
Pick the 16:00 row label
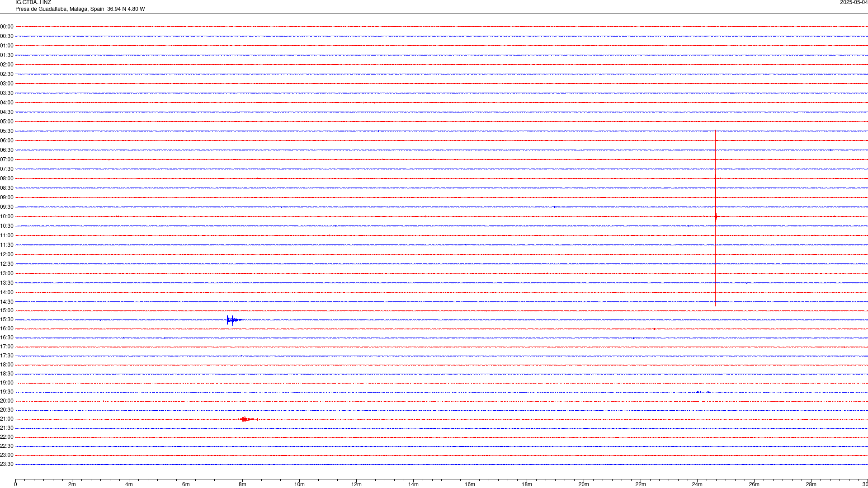[x=7, y=328]
